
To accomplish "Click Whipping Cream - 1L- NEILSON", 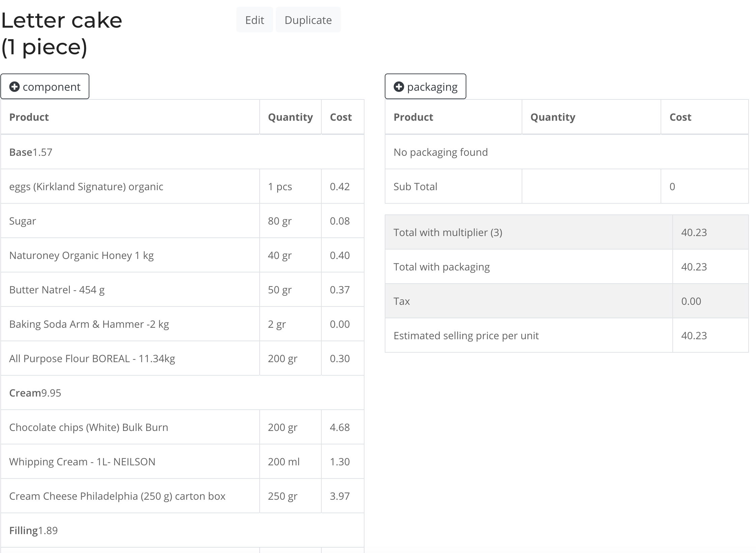I will tap(82, 462).
